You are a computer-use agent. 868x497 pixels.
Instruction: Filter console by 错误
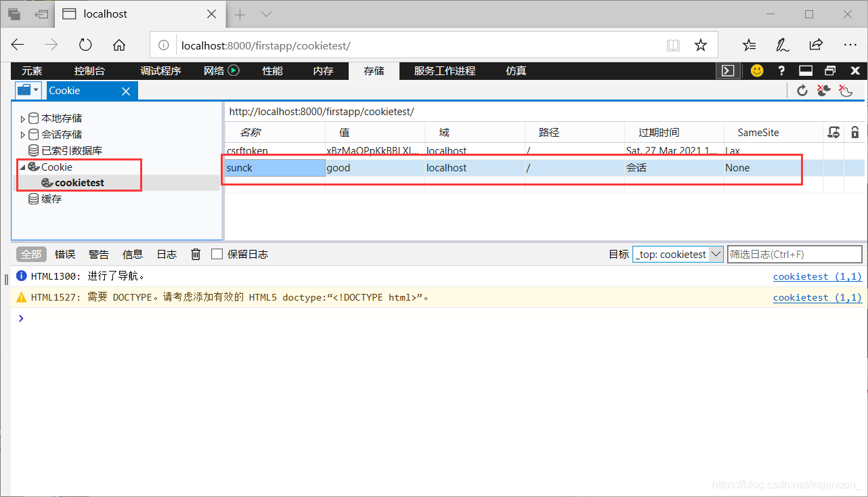pos(65,255)
